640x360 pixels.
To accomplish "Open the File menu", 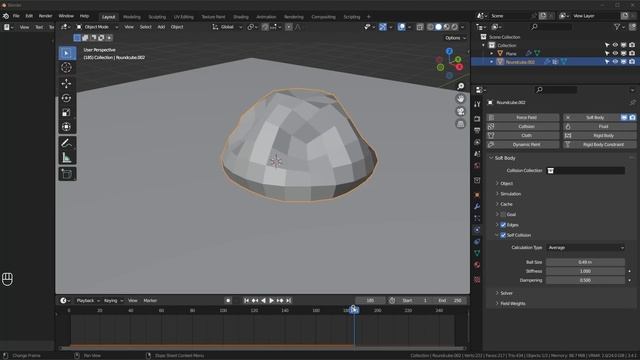I will click(x=16, y=16).
